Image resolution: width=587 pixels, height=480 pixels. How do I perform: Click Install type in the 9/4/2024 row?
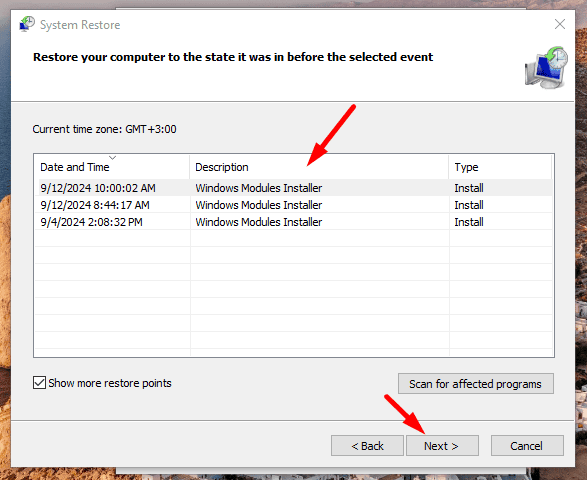[x=469, y=222]
